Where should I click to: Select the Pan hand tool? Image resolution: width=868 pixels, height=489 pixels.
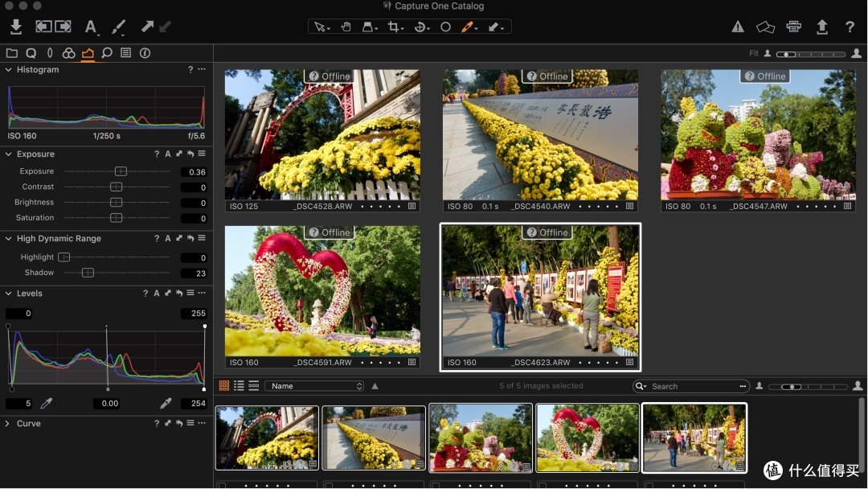tap(346, 27)
